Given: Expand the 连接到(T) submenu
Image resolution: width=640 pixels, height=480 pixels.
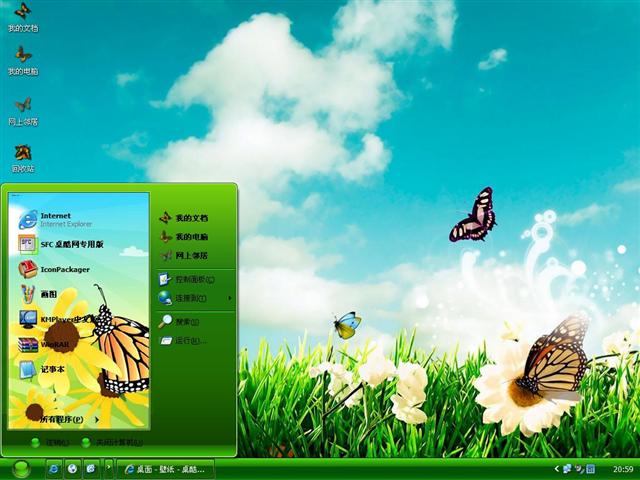Looking at the screenshot, I should 195,298.
